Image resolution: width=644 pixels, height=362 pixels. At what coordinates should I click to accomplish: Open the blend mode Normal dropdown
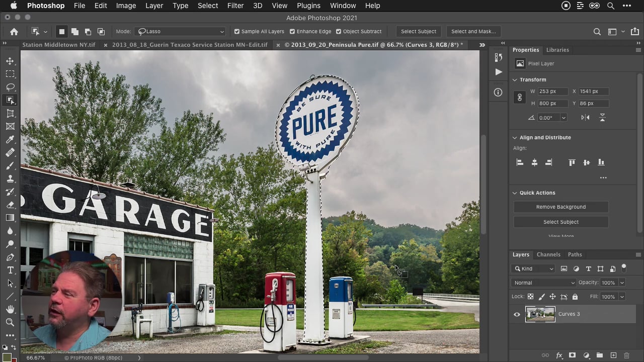coord(543,283)
